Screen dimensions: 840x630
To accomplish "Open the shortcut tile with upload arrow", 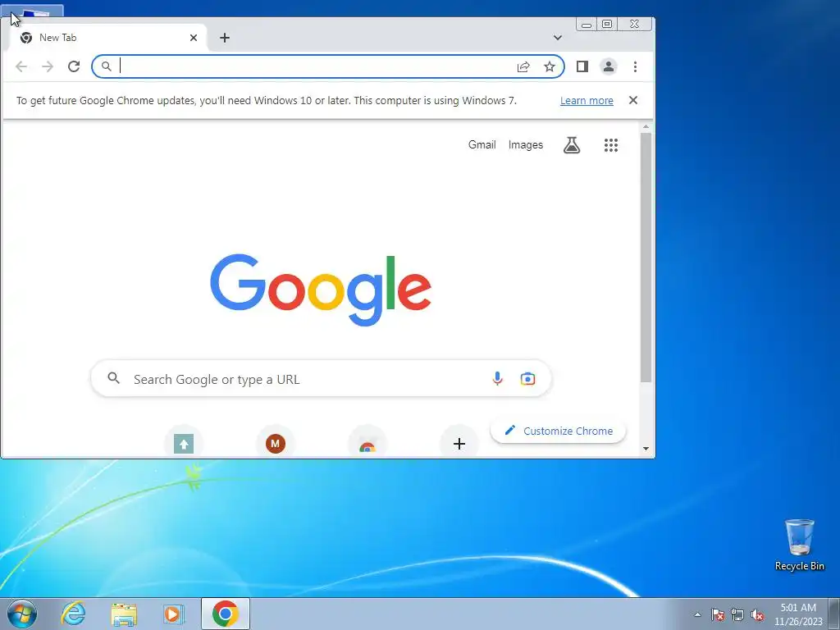I will (x=184, y=444).
